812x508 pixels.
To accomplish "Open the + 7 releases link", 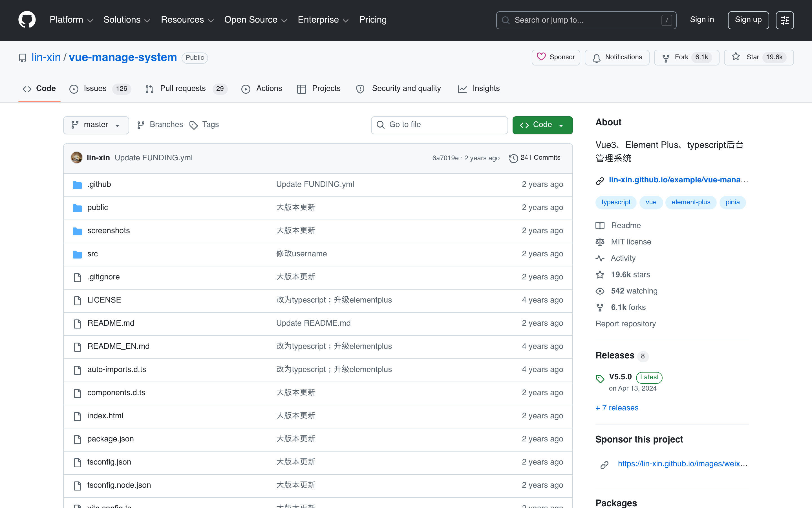I will click(x=617, y=408).
